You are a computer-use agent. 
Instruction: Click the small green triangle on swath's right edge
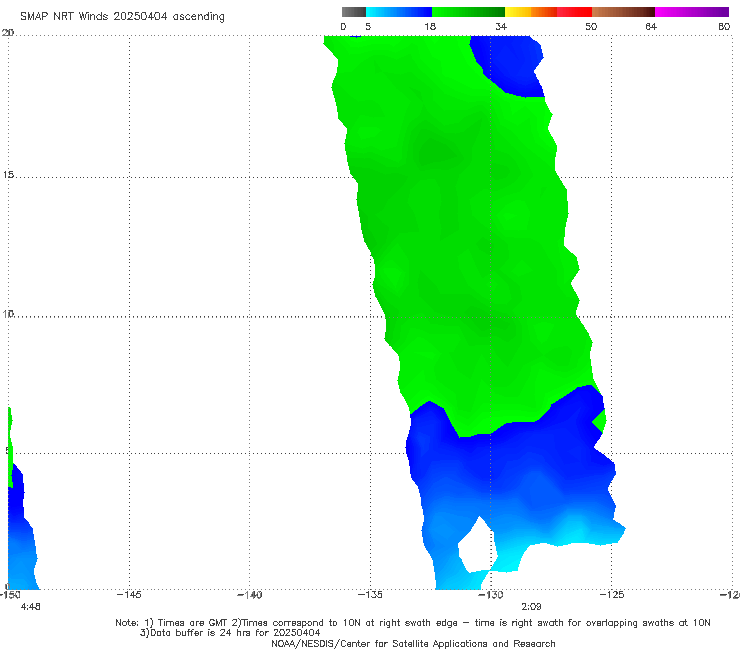click(599, 421)
